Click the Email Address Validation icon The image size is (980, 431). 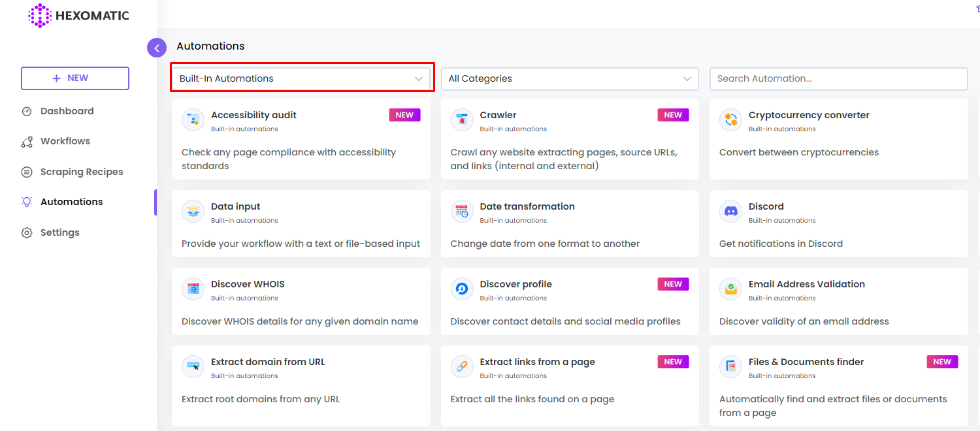(730, 289)
